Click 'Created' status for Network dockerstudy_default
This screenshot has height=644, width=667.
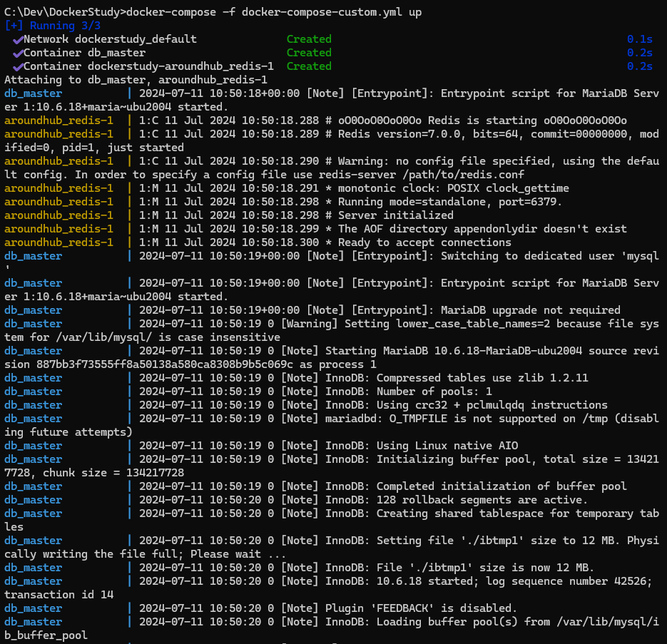tap(309, 39)
